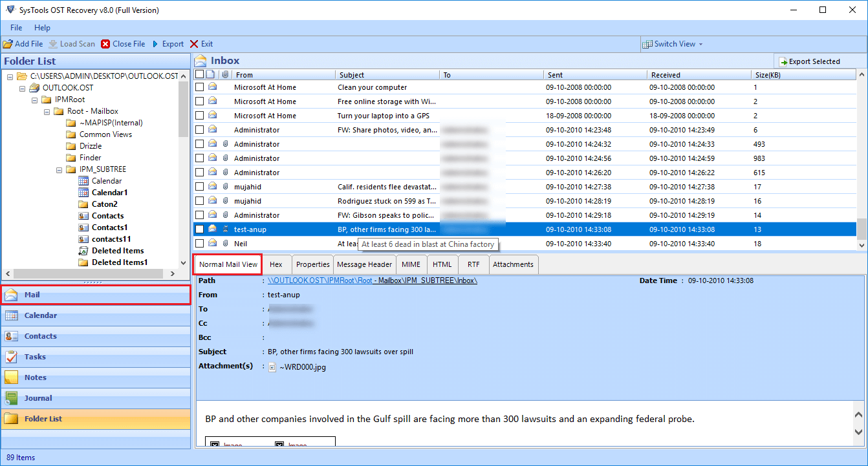Select the '~MAPISP(Internal)' folder

tap(111, 123)
